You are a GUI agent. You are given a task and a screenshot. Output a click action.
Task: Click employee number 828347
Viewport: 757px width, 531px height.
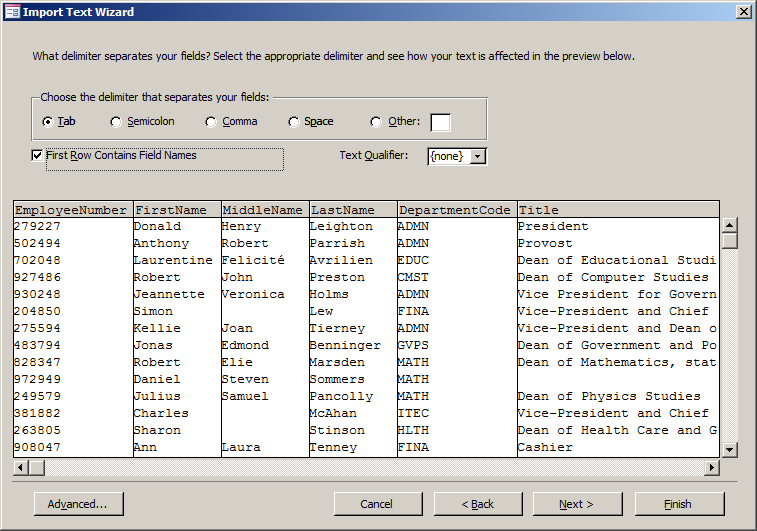pos(37,362)
